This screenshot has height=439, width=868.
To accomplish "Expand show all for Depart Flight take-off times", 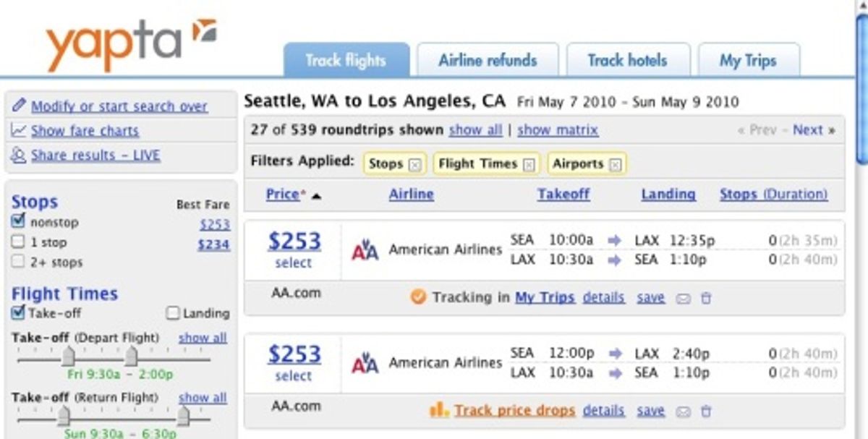I will [x=202, y=337].
